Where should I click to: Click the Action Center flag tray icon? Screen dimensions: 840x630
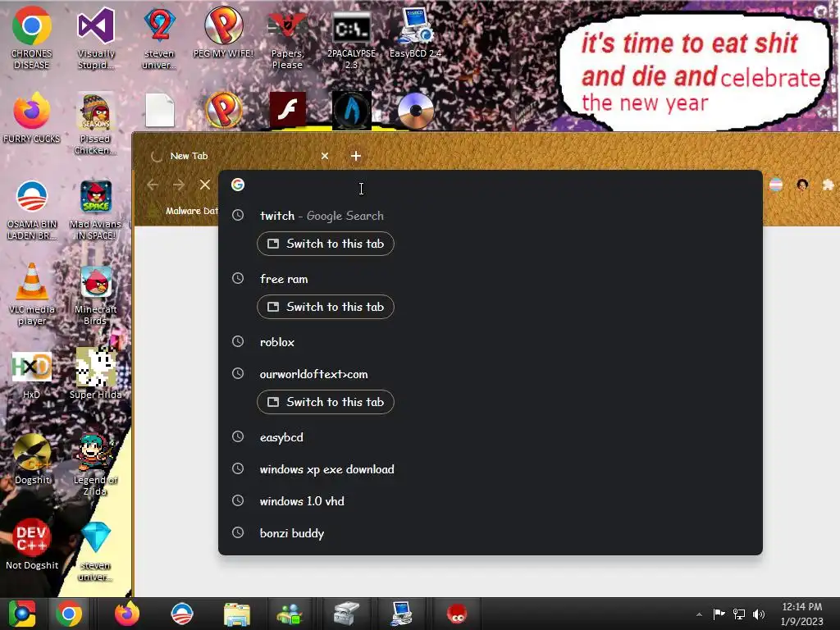tap(719, 614)
